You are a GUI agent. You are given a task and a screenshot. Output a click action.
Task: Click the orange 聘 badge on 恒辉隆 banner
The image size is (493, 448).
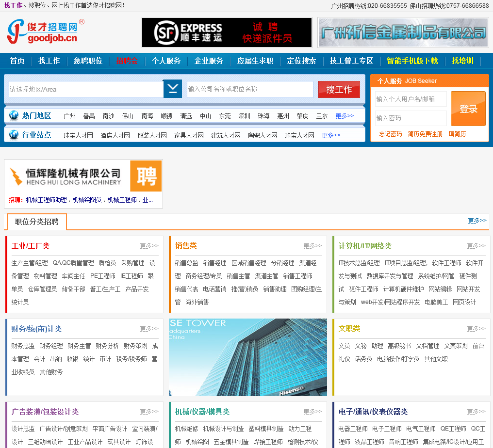[146, 176]
